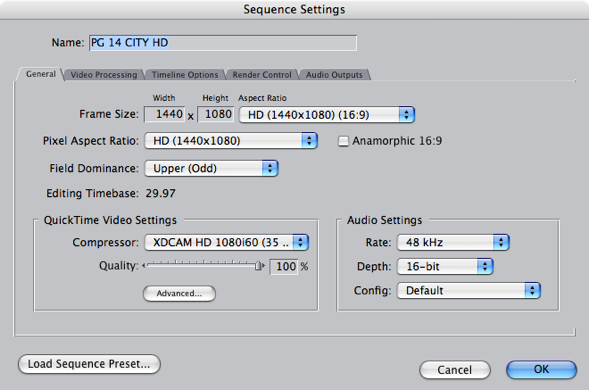Click Load Sequence Preset... button
Viewport: 589px width, 390px height.
(89, 364)
